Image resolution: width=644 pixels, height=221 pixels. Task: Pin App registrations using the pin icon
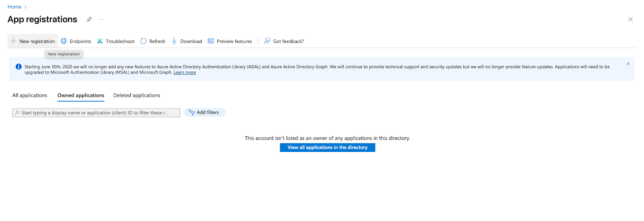[x=89, y=19]
